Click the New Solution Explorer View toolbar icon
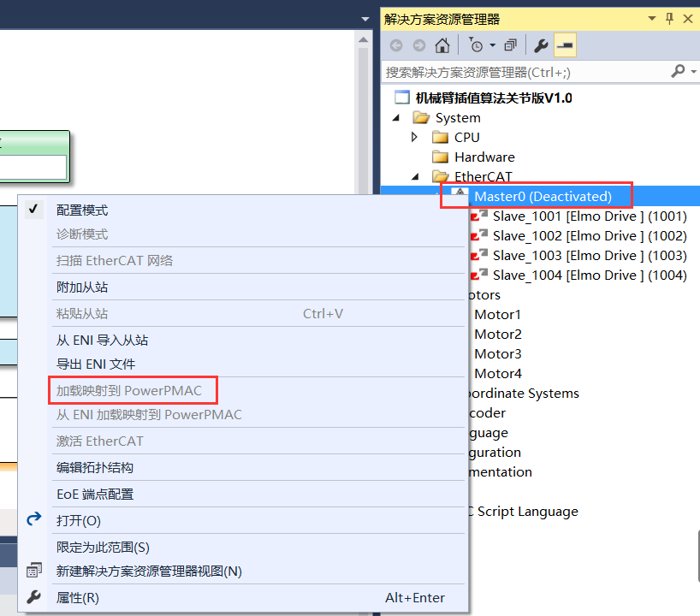 pyautogui.click(x=511, y=44)
